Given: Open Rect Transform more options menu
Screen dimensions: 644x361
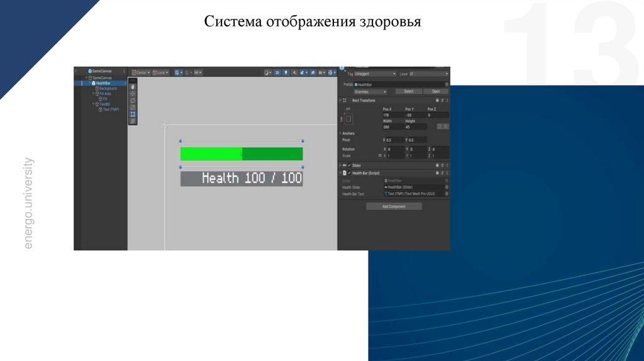Looking at the screenshot, I should 447,100.
